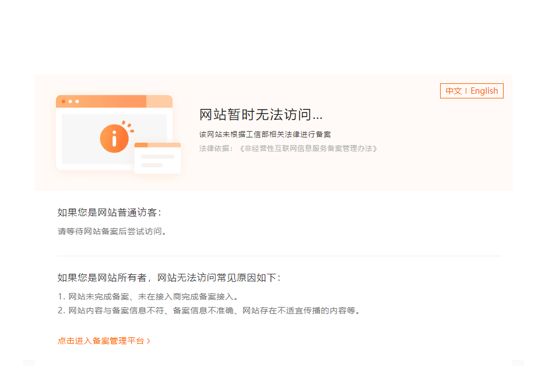Click the sparkle lines beside the info icon
Image resolution: width=552 pixels, height=392 pixels.
pos(129,126)
